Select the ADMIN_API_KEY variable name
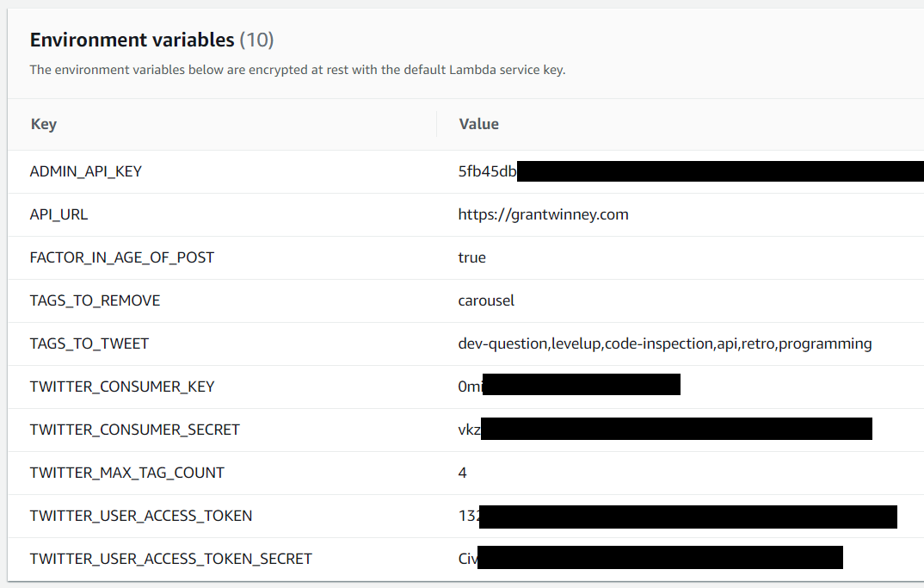The image size is (924, 588). pos(85,171)
